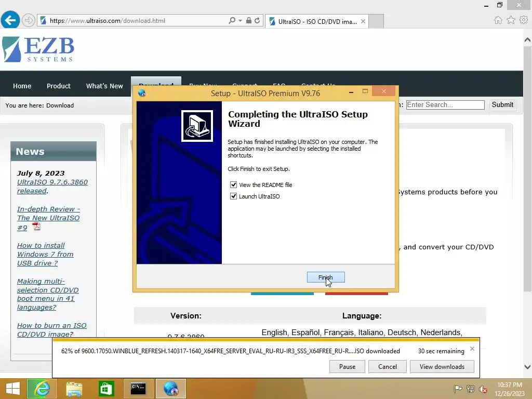
Task: Cancel the ISO download
Action: (x=388, y=367)
